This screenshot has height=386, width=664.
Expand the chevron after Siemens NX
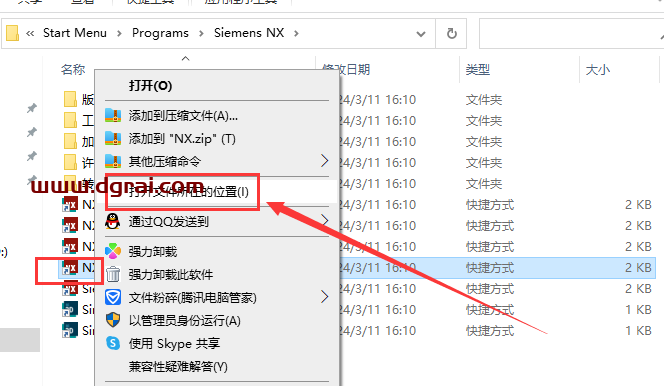[296, 33]
